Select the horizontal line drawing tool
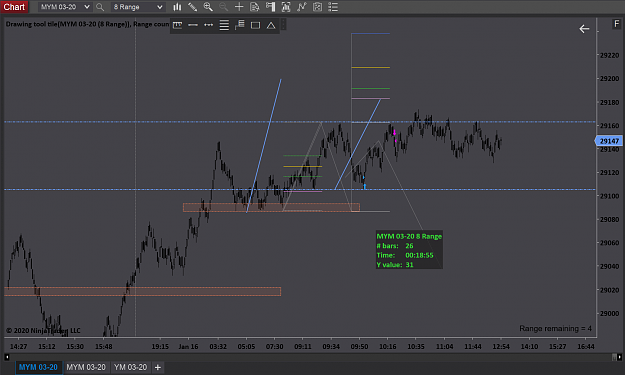 click(x=193, y=25)
